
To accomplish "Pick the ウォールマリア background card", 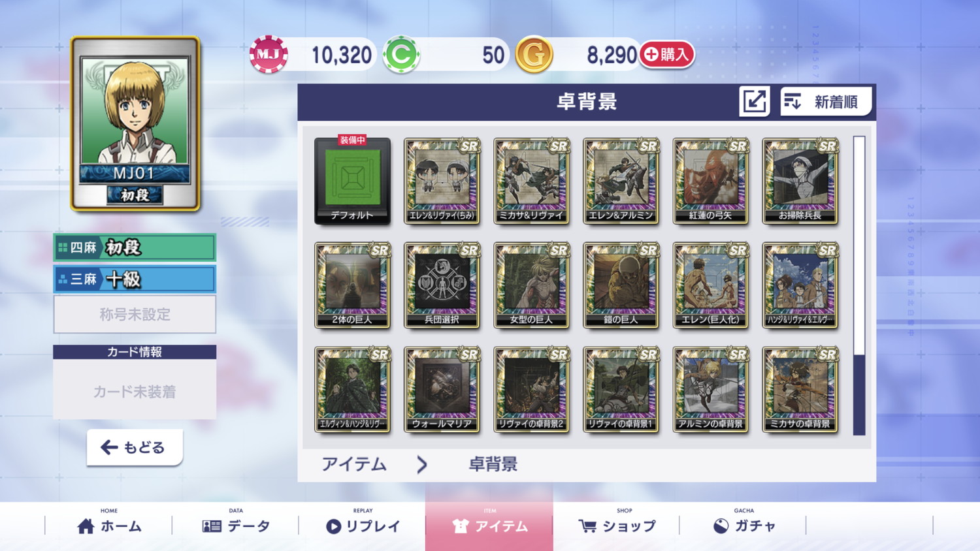I will 442,390.
